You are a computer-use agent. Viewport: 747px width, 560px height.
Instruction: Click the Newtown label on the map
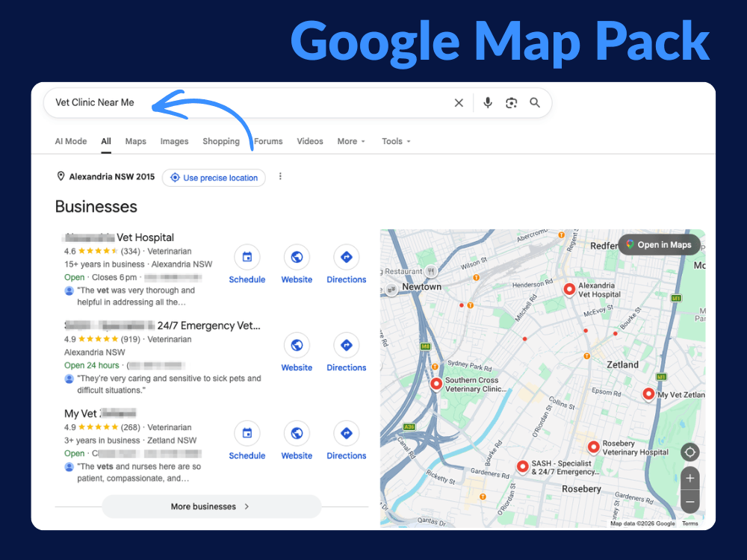point(421,287)
